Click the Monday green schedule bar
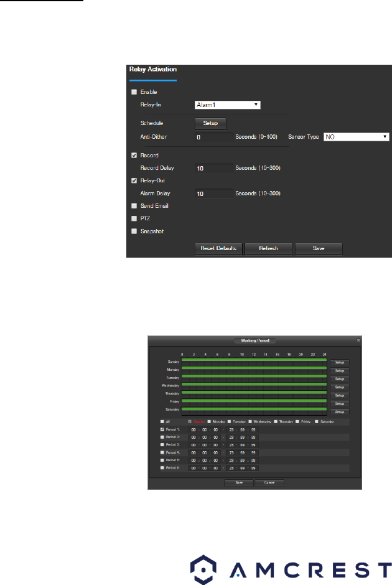This screenshot has width=392, height=585. pyautogui.click(x=254, y=368)
